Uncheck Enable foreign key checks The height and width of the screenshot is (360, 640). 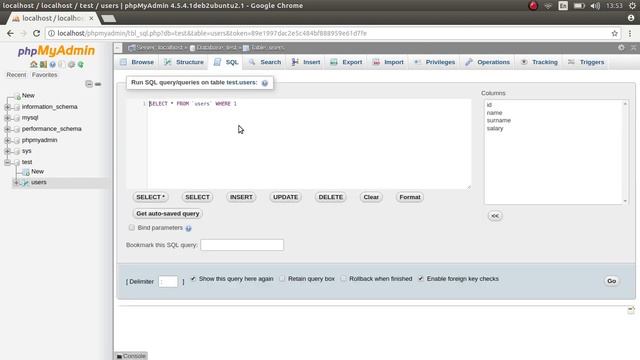421,278
